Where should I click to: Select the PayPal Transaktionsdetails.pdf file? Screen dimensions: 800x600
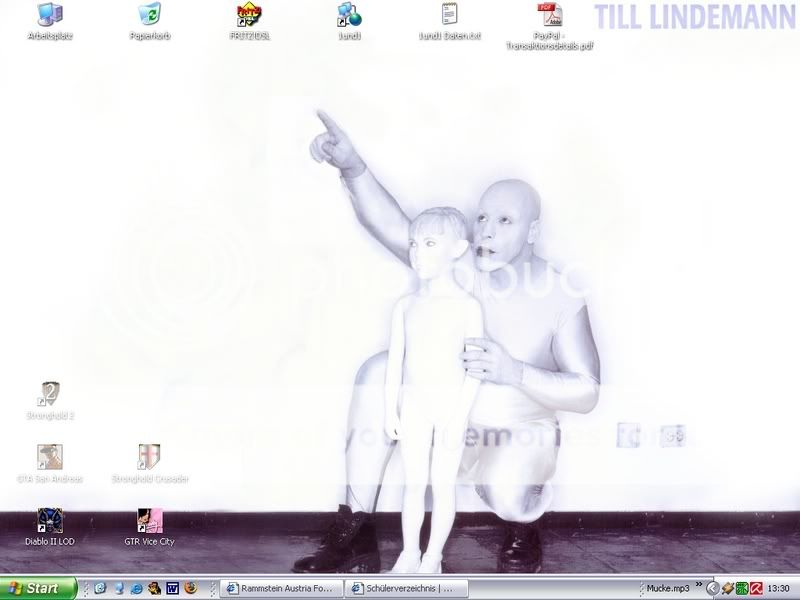tap(549, 15)
